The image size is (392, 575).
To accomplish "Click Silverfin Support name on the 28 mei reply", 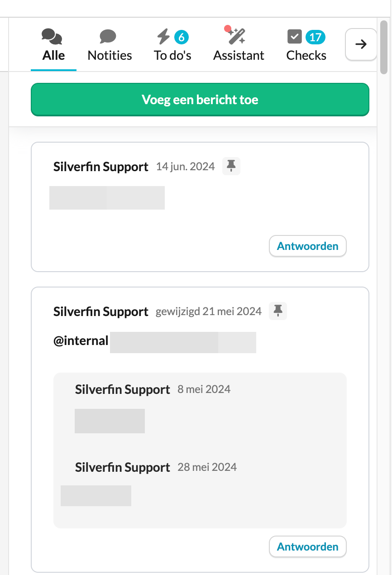I will pos(122,468).
